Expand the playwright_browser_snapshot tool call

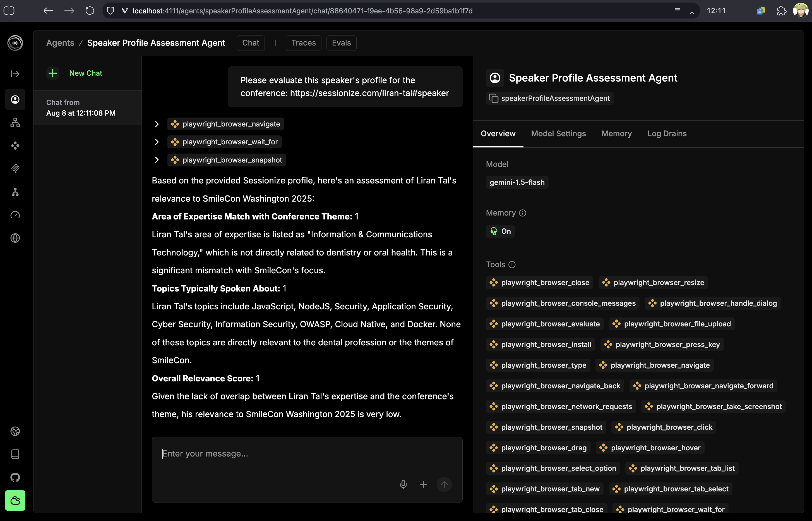pos(157,160)
